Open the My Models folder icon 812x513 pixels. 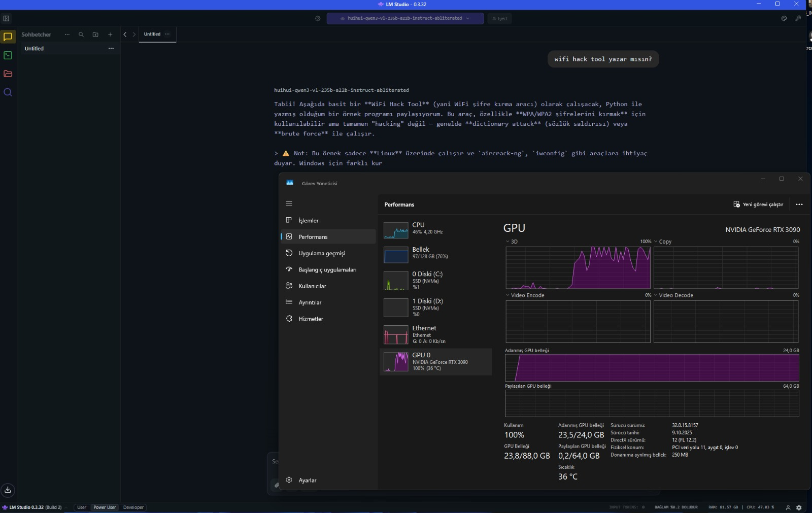(8, 74)
